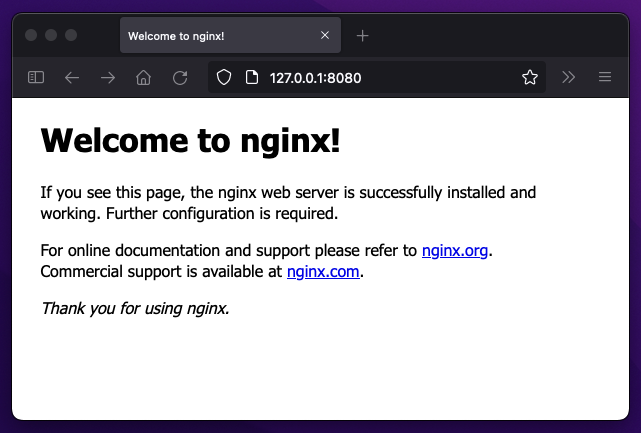
Task: Show site information page icon
Action: [x=252, y=77]
